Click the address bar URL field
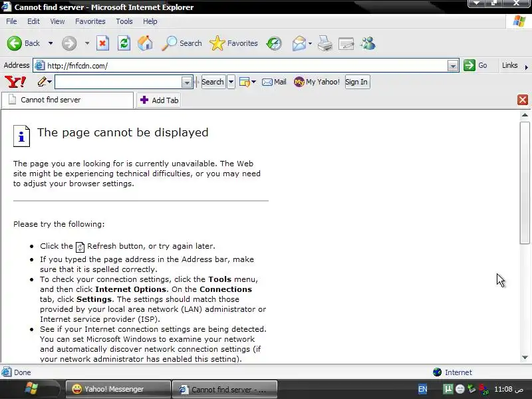 [x=245, y=65]
